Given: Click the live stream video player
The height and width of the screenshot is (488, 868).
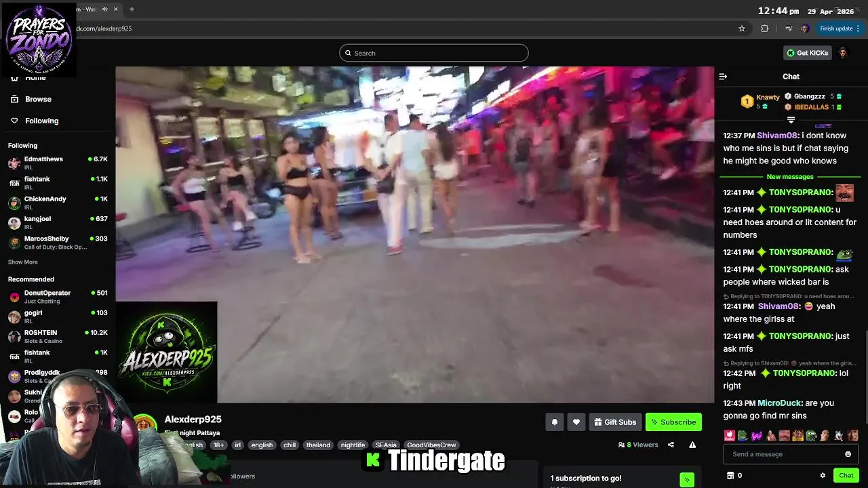Looking at the screenshot, I should click(x=414, y=235).
